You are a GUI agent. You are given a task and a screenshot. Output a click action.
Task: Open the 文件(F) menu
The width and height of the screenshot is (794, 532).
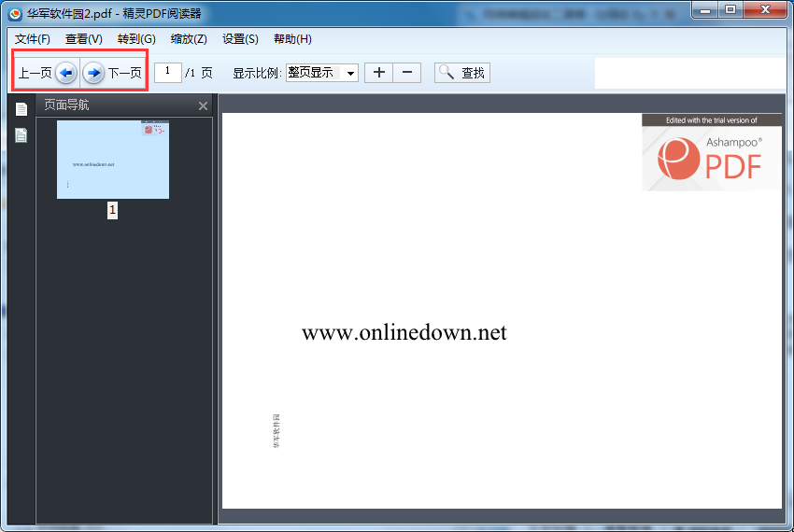[x=33, y=39]
